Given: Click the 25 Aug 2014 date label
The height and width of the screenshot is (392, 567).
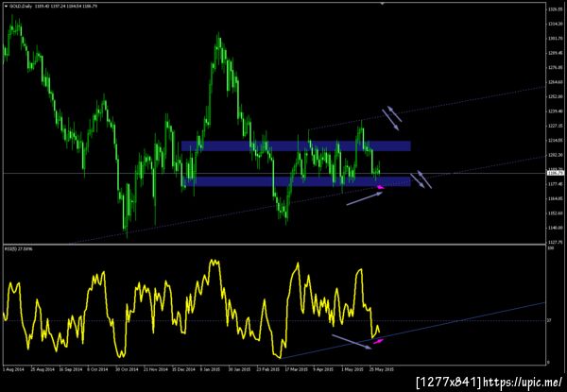Looking at the screenshot, I should [x=43, y=369].
